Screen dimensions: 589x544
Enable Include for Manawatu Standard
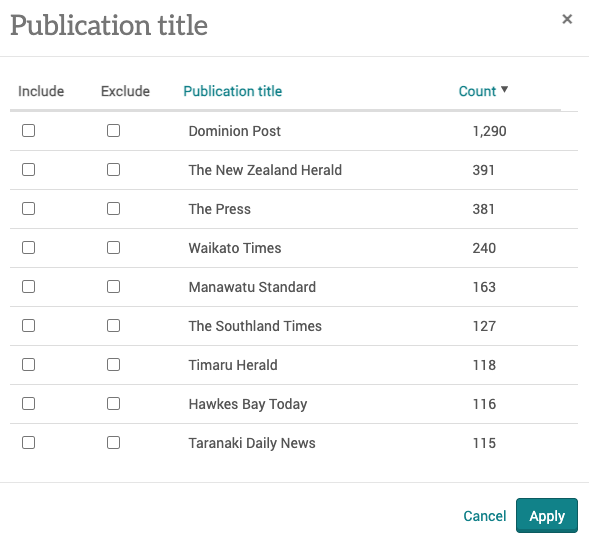(x=29, y=287)
